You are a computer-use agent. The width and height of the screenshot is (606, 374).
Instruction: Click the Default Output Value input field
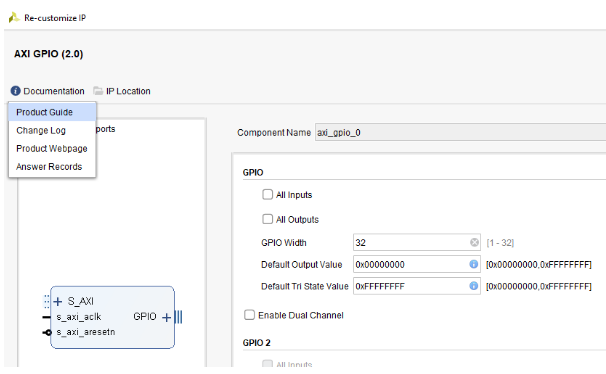coord(417,264)
